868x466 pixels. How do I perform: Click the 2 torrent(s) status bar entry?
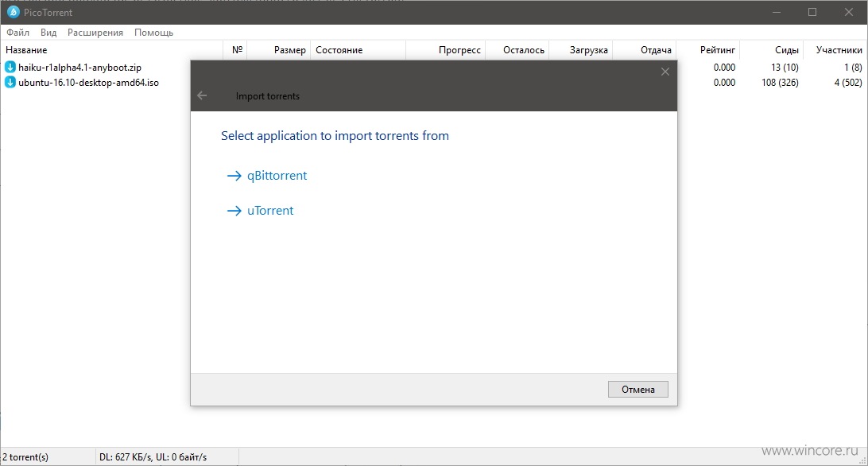pos(25,457)
